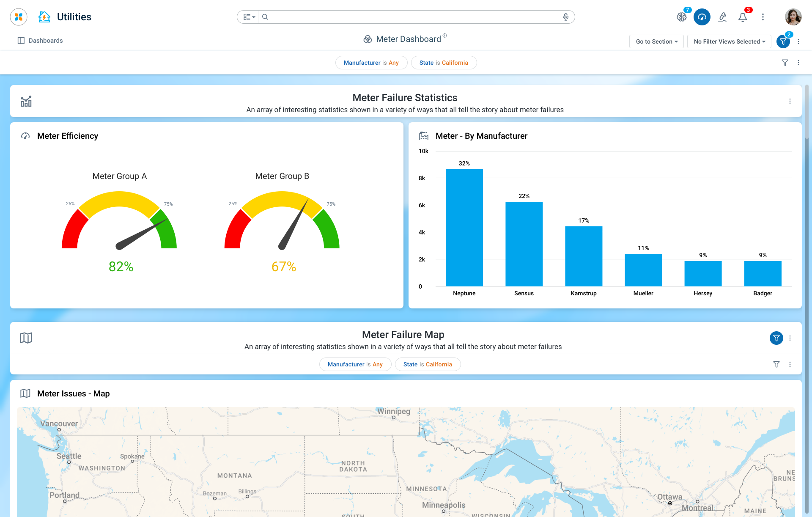The height and width of the screenshot is (517, 812).
Task: Click the top State is California filter chip
Action: pos(444,63)
